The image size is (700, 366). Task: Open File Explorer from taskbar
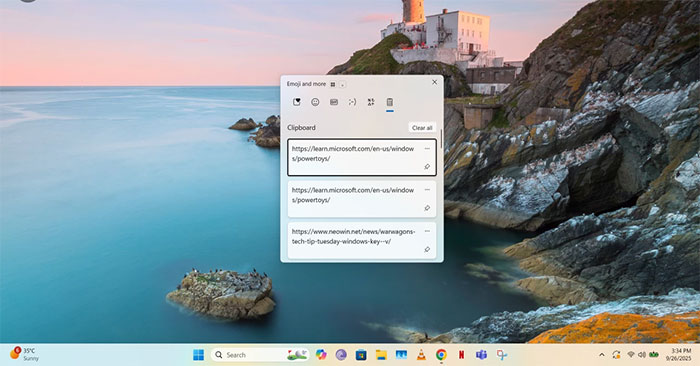tap(381, 355)
